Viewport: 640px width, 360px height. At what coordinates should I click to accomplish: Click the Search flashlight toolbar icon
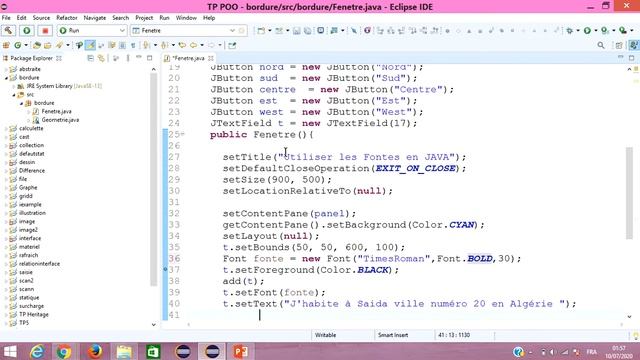[60, 45]
